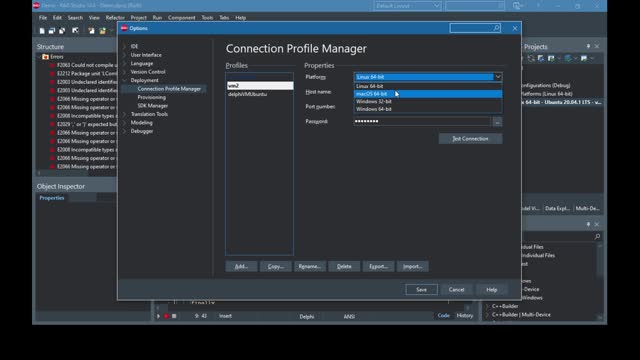Click the Help button in Options dialog
This screenshot has width=640, height=360.
491,290
